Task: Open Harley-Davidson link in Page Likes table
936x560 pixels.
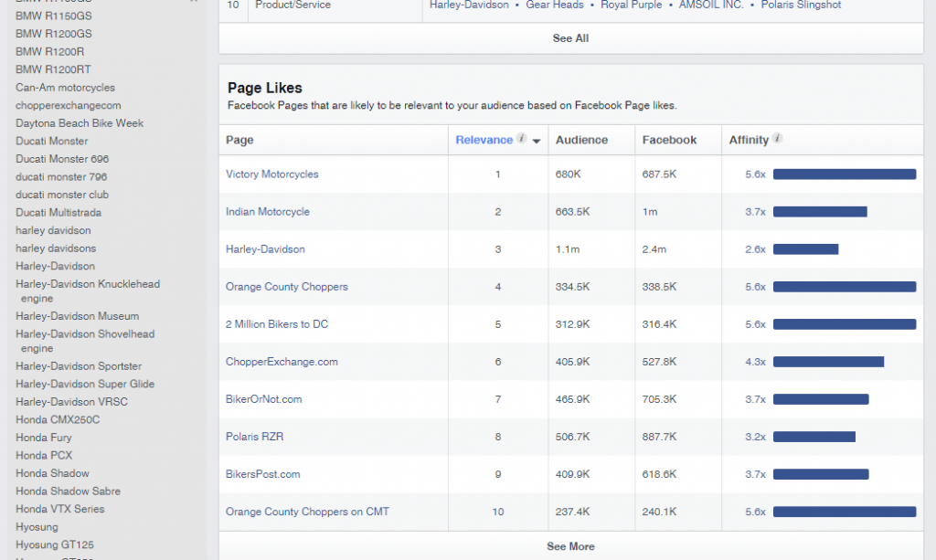Action: pyautogui.click(x=265, y=249)
